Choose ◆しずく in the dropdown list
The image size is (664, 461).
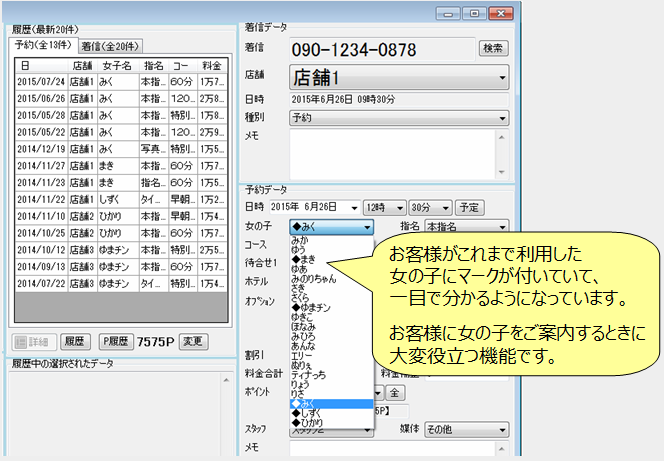(308, 413)
